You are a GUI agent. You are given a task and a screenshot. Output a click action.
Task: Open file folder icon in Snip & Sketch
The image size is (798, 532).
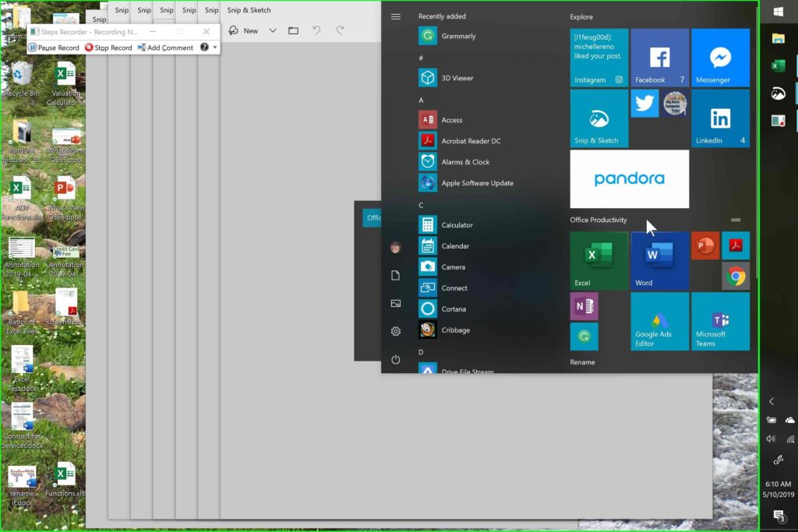tap(293, 30)
